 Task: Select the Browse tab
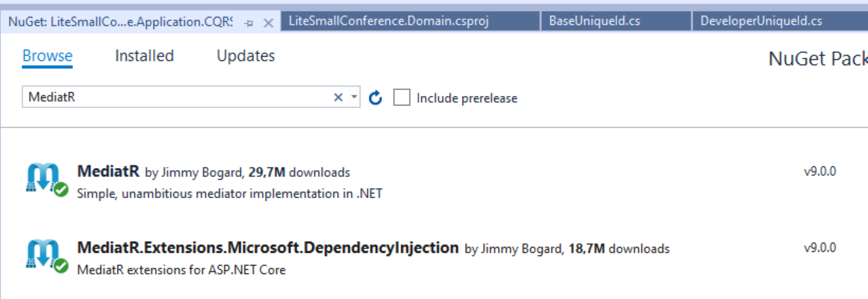click(x=47, y=56)
